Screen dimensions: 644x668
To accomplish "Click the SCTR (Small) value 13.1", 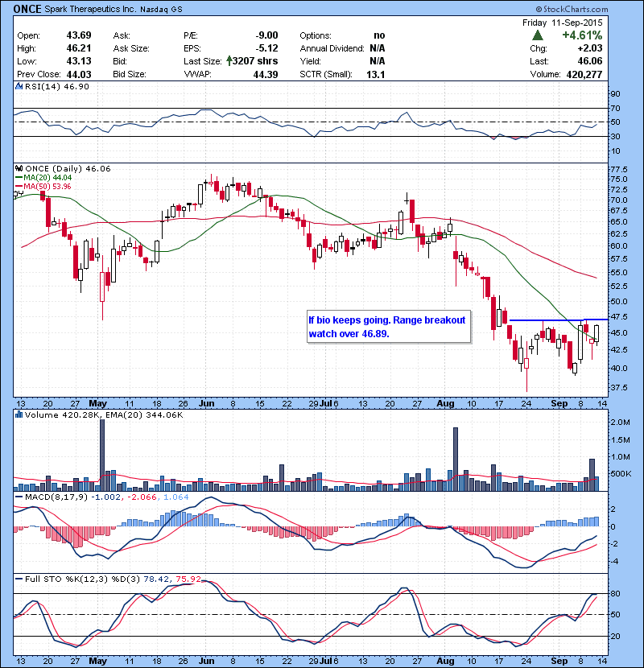I will (375, 75).
